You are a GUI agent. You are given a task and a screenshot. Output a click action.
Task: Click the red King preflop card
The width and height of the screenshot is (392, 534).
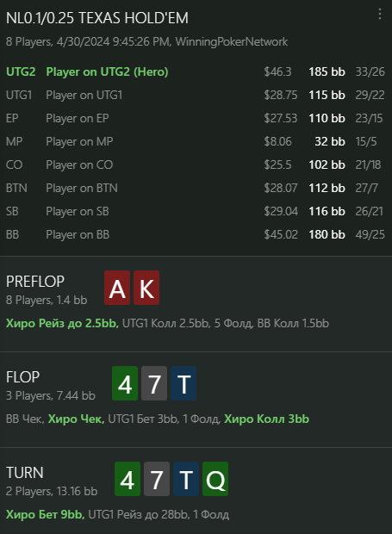pyautogui.click(x=146, y=288)
